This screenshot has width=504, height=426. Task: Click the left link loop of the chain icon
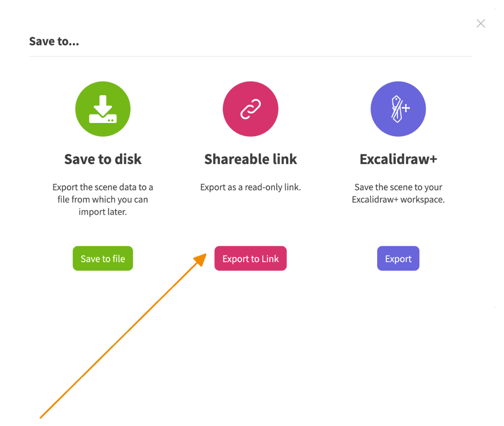245,113
